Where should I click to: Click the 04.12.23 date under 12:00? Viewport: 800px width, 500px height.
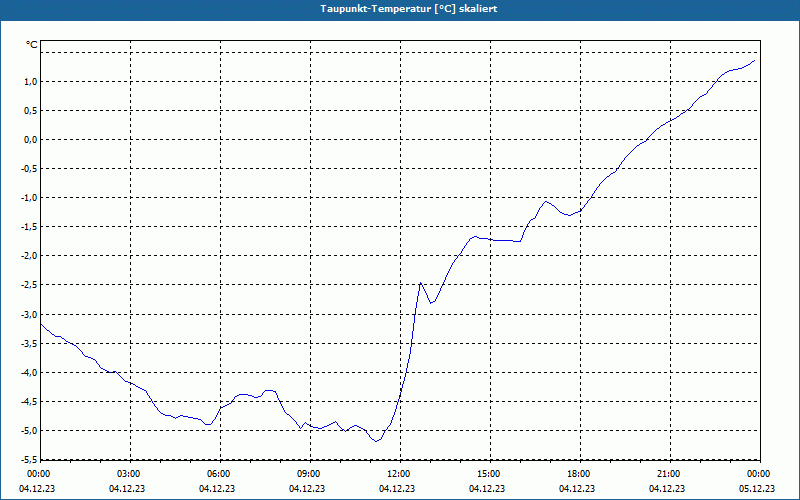point(397,488)
